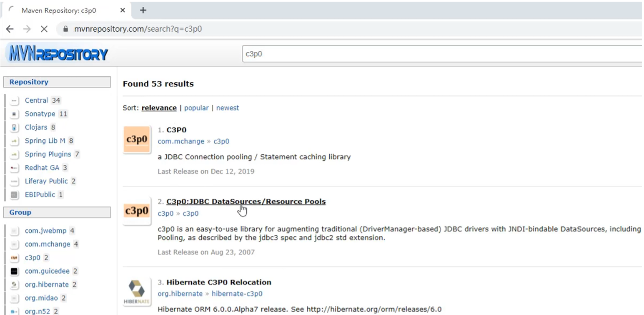Click the Group section header
This screenshot has width=644, height=315.
(x=57, y=212)
